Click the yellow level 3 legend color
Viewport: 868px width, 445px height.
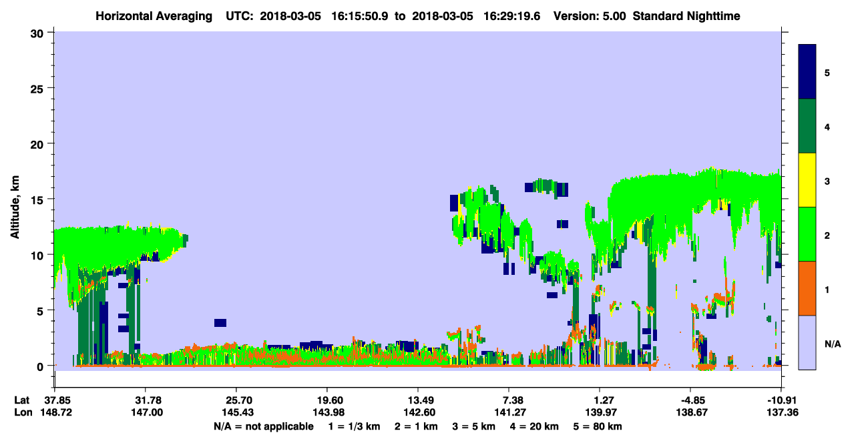pos(807,180)
